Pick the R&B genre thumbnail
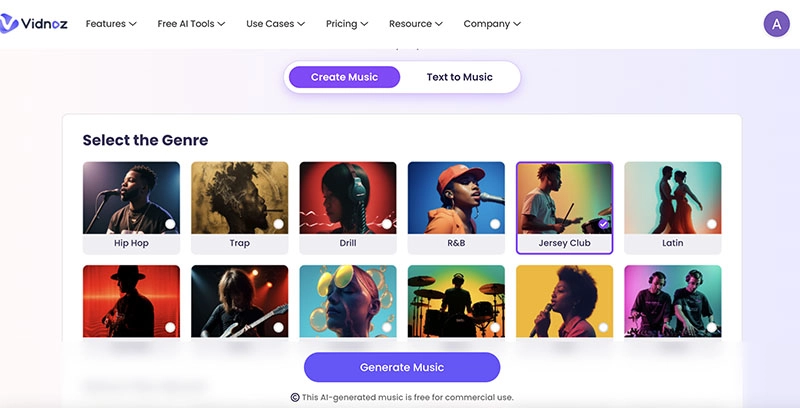This screenshot has width=800, height=408. click(x=456, y=198)
